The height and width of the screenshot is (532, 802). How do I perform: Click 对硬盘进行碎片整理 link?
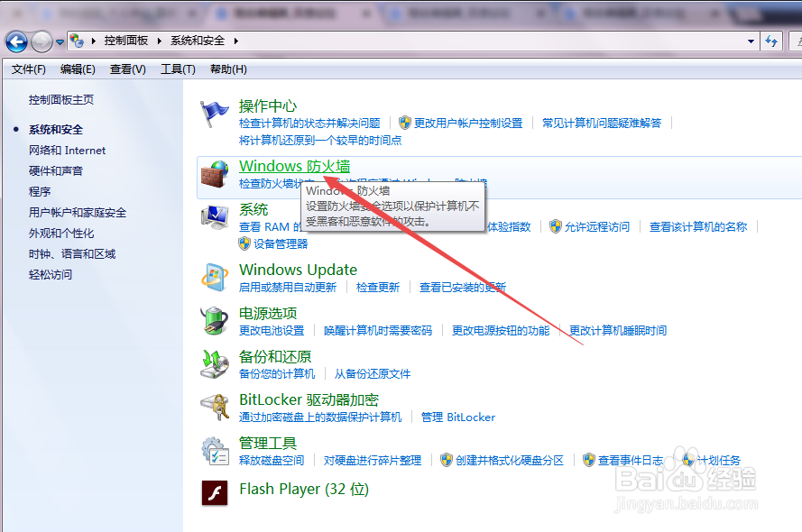pyautogui.click(x=373, y=461)
